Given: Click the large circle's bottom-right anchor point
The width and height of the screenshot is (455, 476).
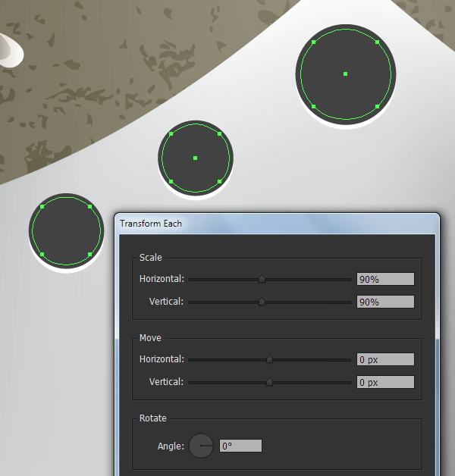Looking at the screenshot, I should [x=377, y=106].
